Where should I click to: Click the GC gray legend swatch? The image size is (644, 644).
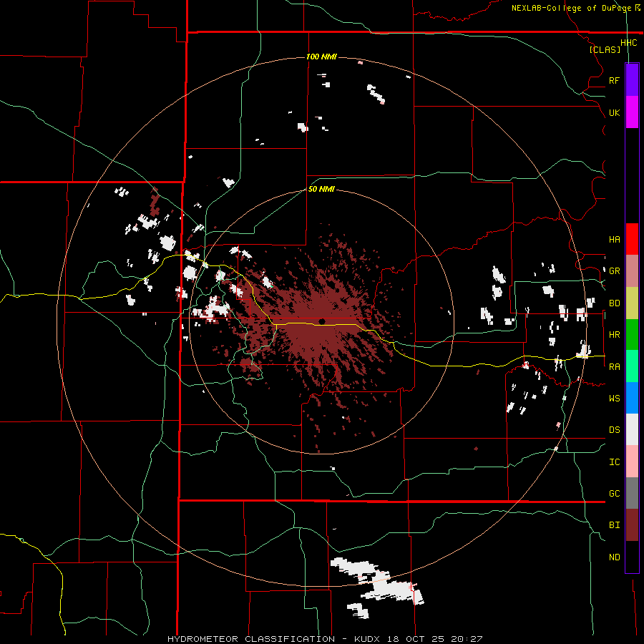click(x=632, y=493)
